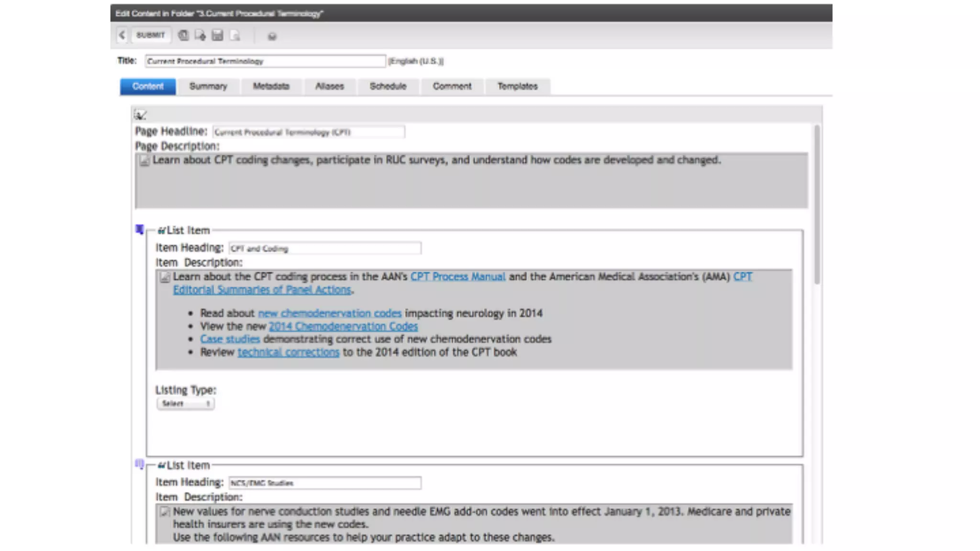Click the round help icon in the toolbar
This screenshot has width=980, height=551.
[x=272, y=36]
